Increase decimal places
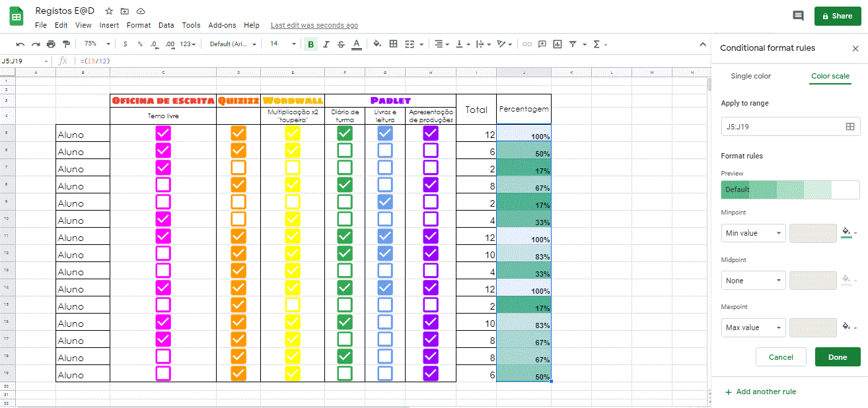Screen dimensions: 868x408 (x=170, y=44)
